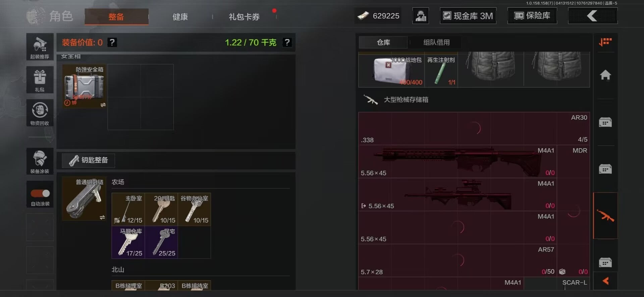Swap the 防弹安全箱 safe box via arrows
The image size is (644, 297).
pyautogui.click(x=103, y=105)
